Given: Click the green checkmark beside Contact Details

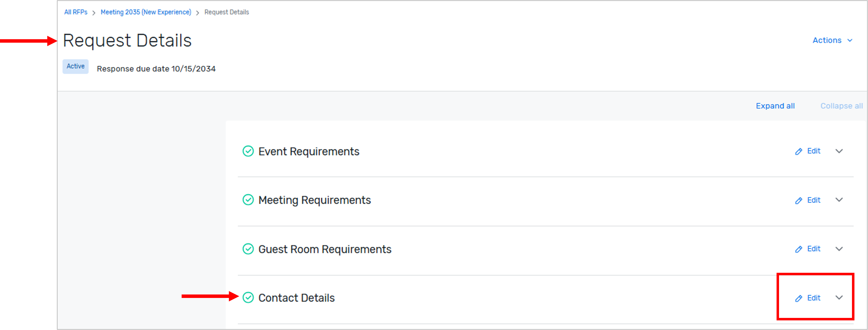Looking at the screenshot, I should click(x=248, y=298).
